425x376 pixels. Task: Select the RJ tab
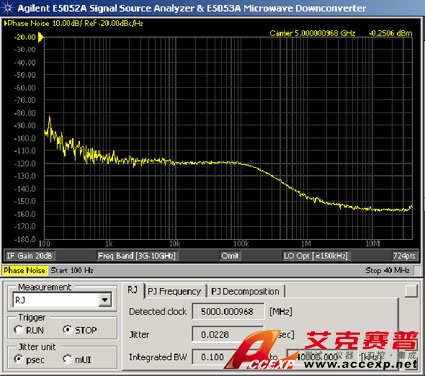(133, 290)
